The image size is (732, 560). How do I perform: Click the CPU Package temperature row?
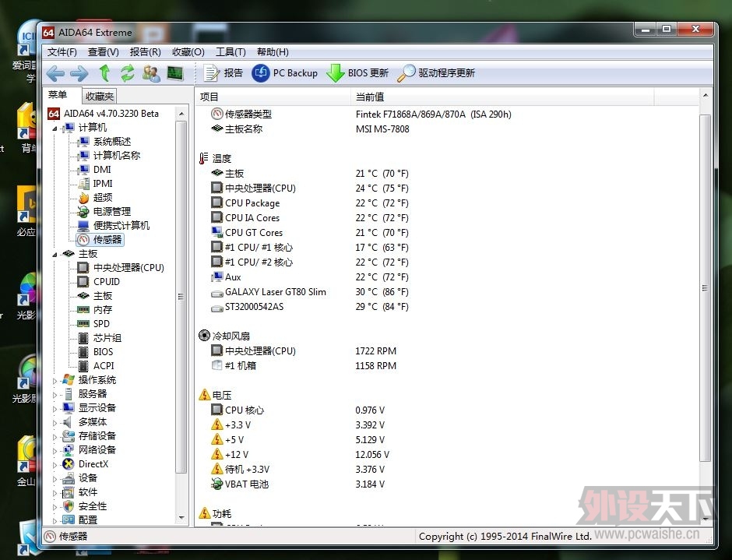pyautogui.click(x=447, y=203)
